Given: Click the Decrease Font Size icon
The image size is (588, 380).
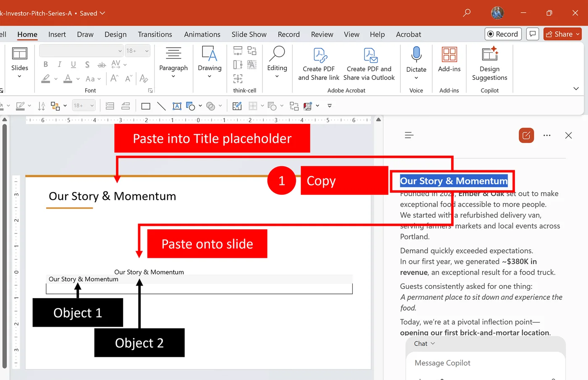Looking at the screenshot, I should tap(129, 78).
